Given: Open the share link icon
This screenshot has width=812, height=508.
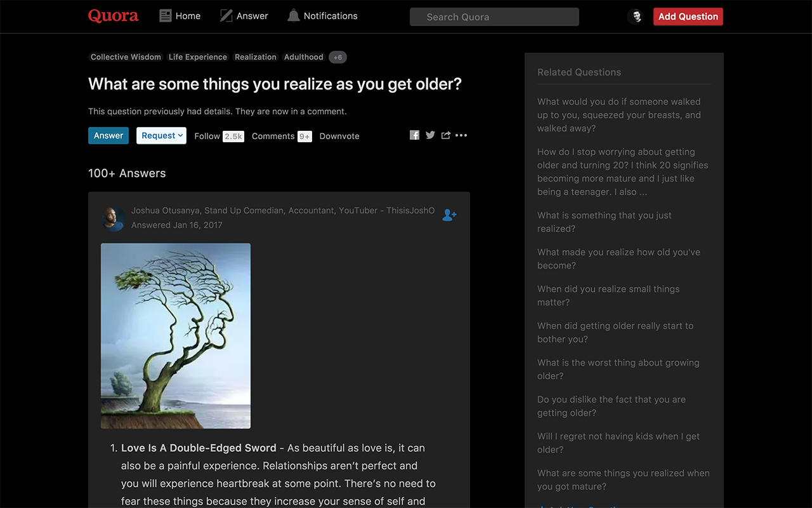Looking at the screenshot, I should pyautogui.click(x=445, y=135).
